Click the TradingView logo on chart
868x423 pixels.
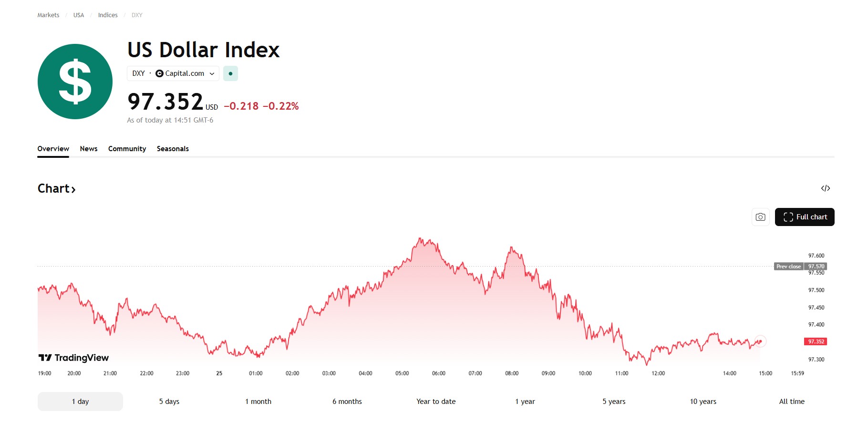[x=74, y=358]
